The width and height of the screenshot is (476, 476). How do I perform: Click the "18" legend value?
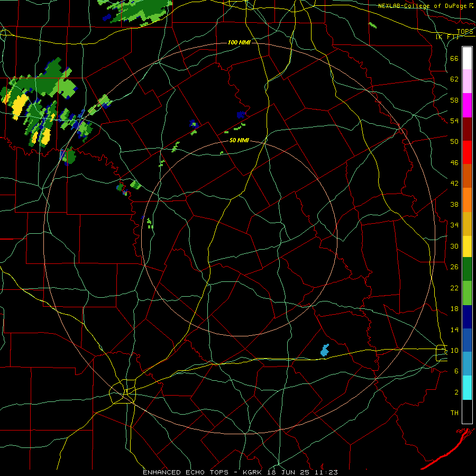point(454,309)
